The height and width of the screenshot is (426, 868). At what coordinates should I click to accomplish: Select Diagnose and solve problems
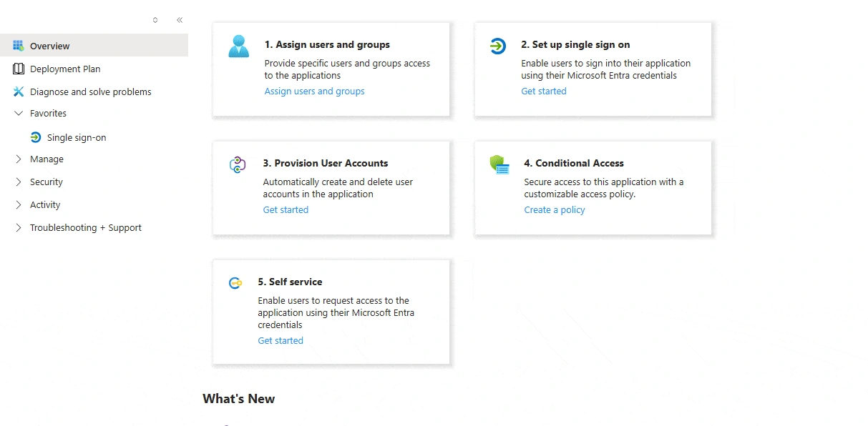90,91
